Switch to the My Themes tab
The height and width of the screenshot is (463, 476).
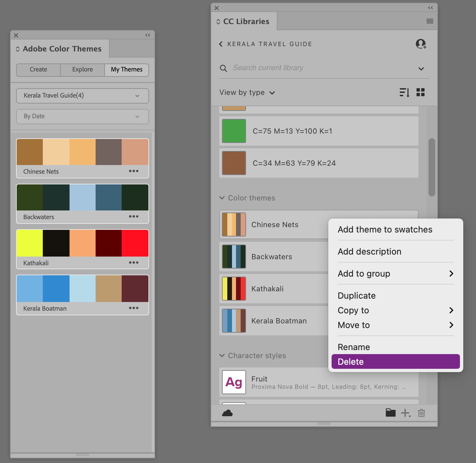click(127, 70)
